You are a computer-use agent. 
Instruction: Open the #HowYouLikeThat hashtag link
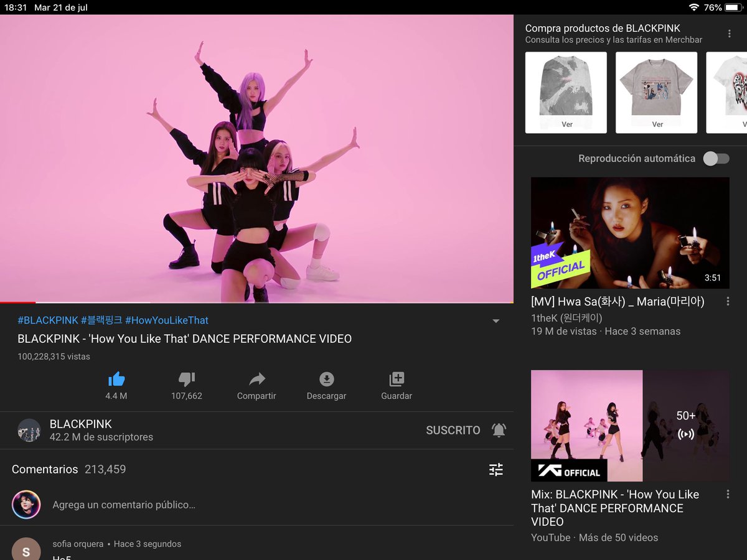167,320
